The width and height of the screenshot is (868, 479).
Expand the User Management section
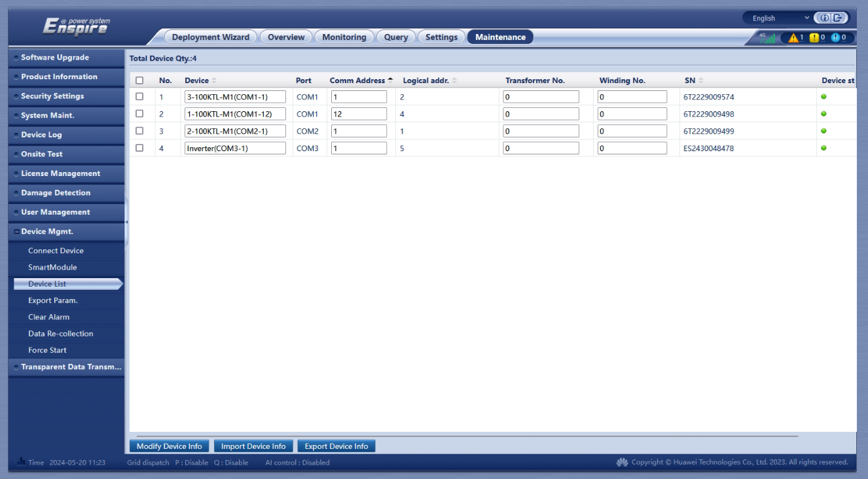point(66,212)
